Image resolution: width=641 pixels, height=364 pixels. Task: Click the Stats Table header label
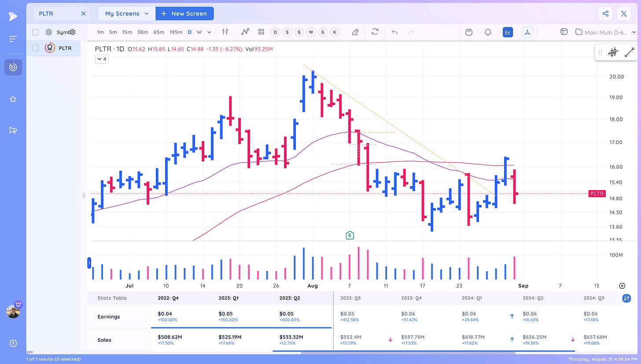click(x=112, y=298)
